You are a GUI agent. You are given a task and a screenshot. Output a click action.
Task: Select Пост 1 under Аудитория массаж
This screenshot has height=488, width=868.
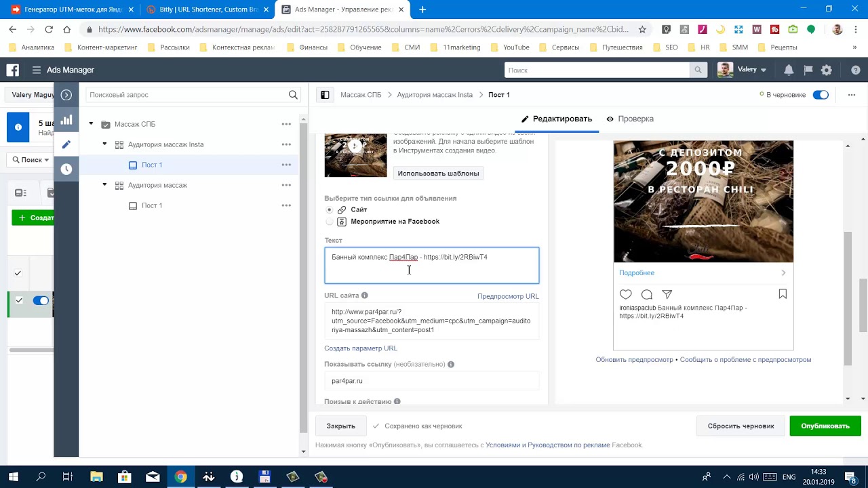[x=152, y=205]
